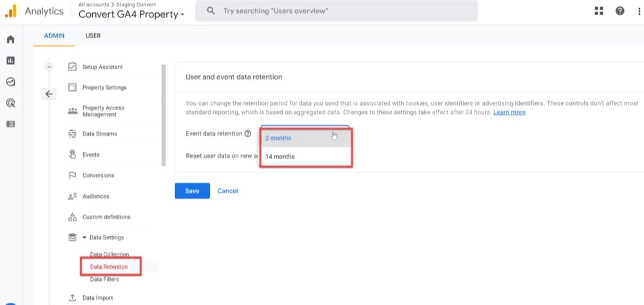Click the All accounts breadcrumb link
Screen dimensions: 644x305
(x=93, y=5)
